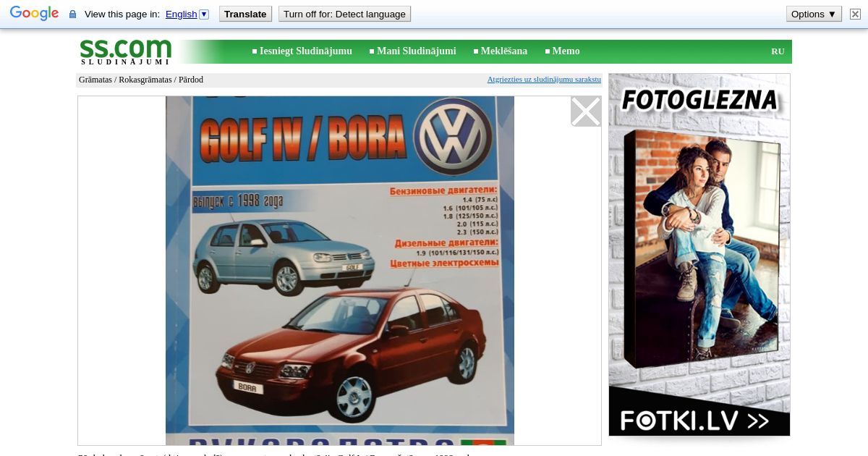Open the Options dropdown menu

(814, 14)
